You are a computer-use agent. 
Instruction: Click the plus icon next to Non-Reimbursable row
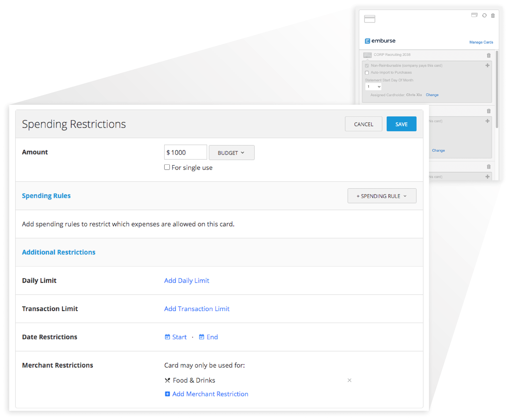[x=487, y=65]
